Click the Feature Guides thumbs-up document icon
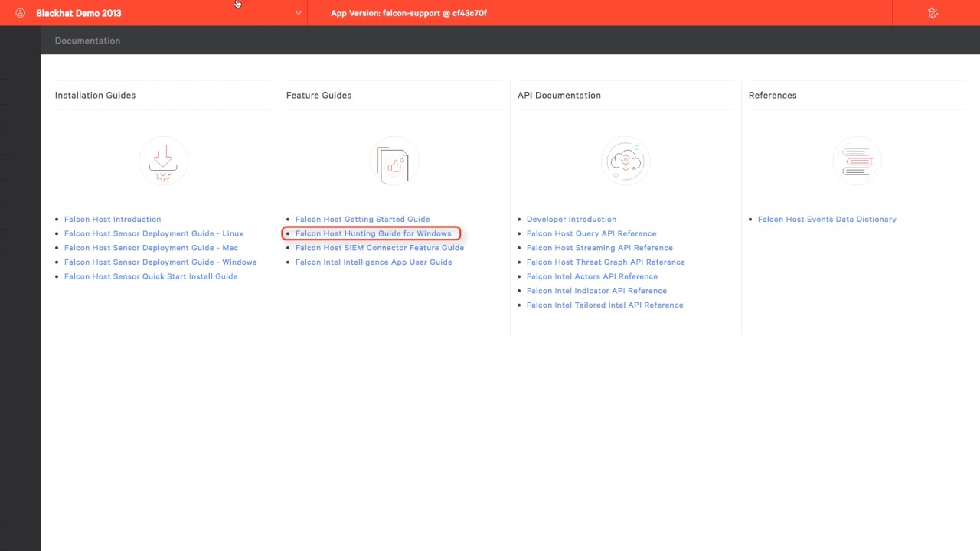Image resolution: width=980 pixels, height=551 pixels. click(x=394, y=161)
